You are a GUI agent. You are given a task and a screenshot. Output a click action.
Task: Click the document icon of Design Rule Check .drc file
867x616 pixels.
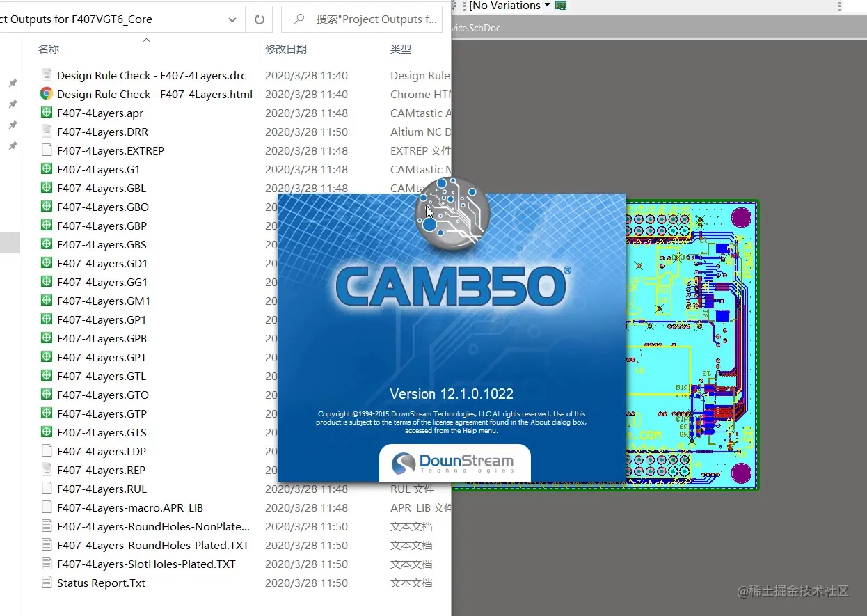click(47, 75)
